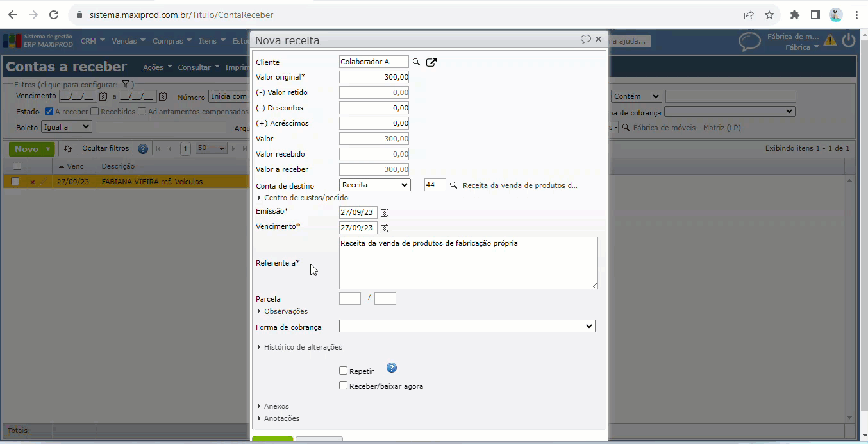Check Receber/baixar agora option

344,386
